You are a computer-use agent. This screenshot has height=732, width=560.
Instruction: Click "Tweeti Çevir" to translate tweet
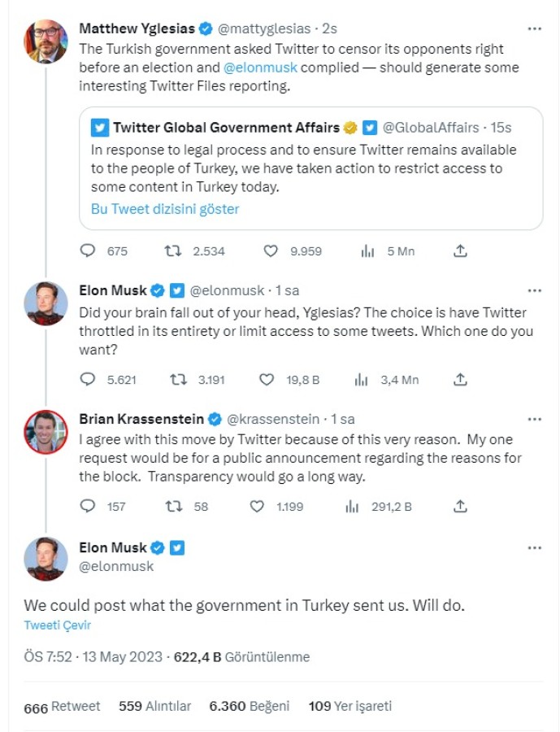[57, 625]
